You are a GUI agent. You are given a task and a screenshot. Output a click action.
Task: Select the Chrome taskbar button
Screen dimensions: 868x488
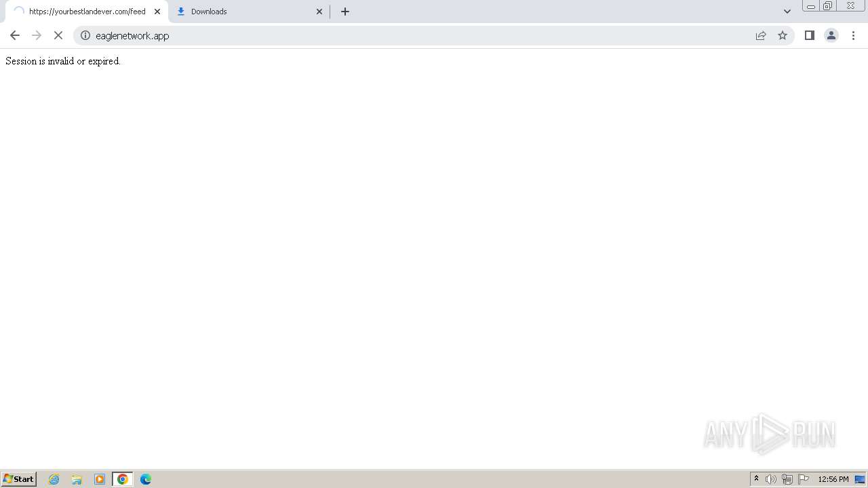(123, 479)
